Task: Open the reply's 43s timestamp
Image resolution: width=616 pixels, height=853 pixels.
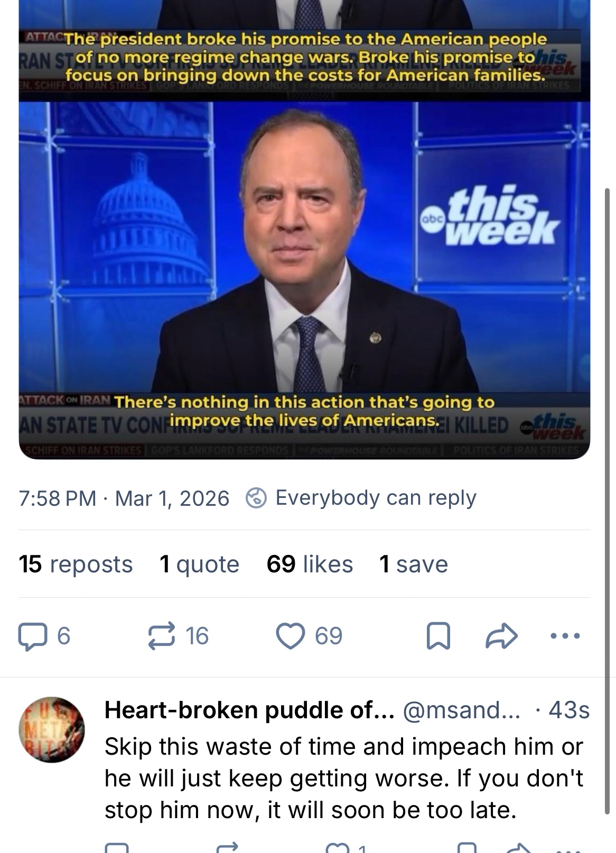Action: click(568, 710)
